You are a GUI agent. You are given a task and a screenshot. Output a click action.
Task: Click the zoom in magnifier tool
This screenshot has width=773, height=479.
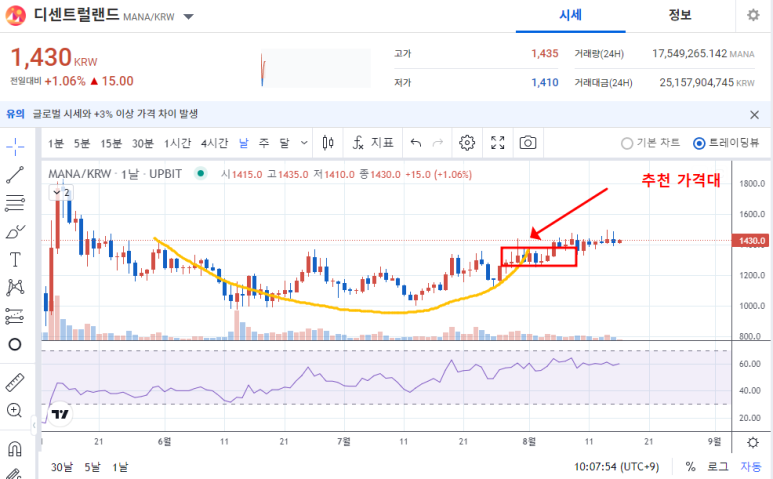coord(14,411)
